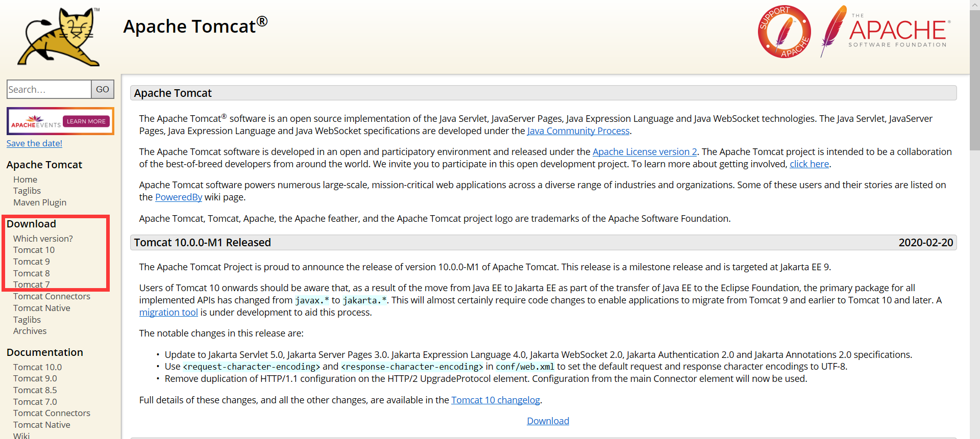Click the Documentation sidebar heading

coord(45,352)
